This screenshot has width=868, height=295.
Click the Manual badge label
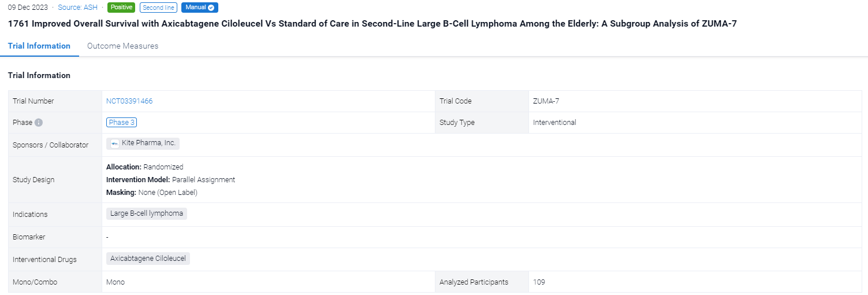click(195, 8)
